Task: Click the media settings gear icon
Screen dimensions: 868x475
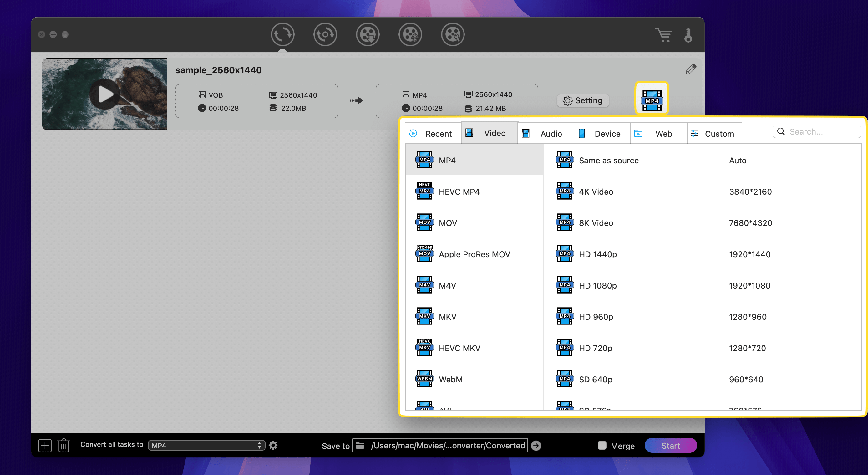Action: point(273,445)
